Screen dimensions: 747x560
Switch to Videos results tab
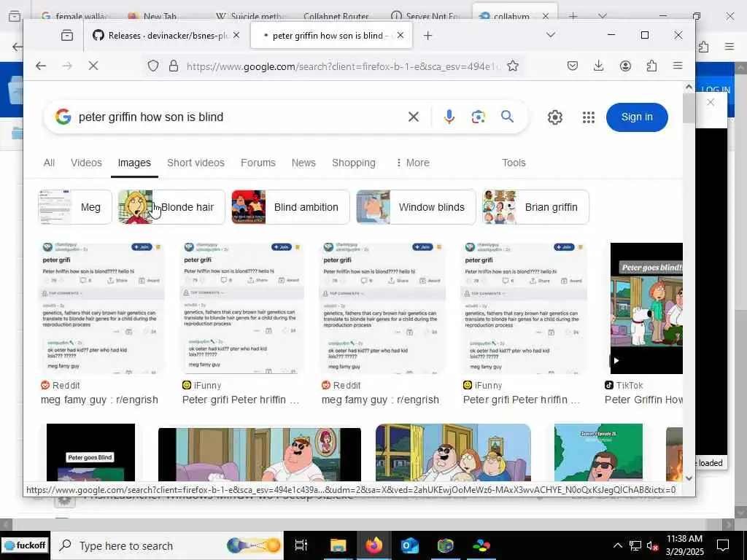tap(86, 163)
